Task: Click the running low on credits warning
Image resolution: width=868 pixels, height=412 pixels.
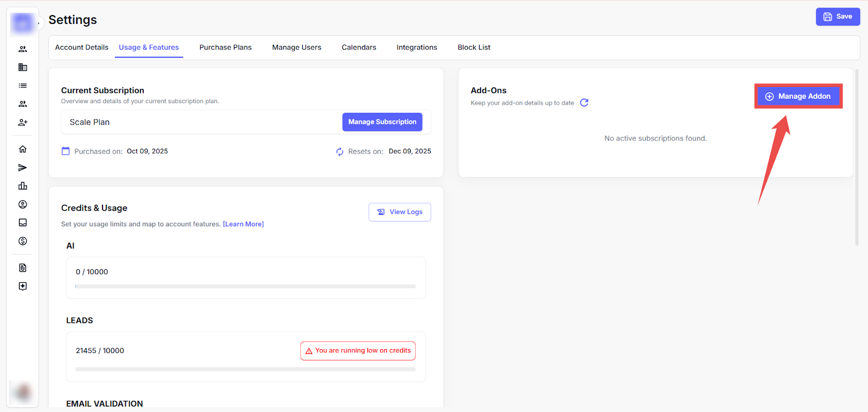Action: pos(358,351)
